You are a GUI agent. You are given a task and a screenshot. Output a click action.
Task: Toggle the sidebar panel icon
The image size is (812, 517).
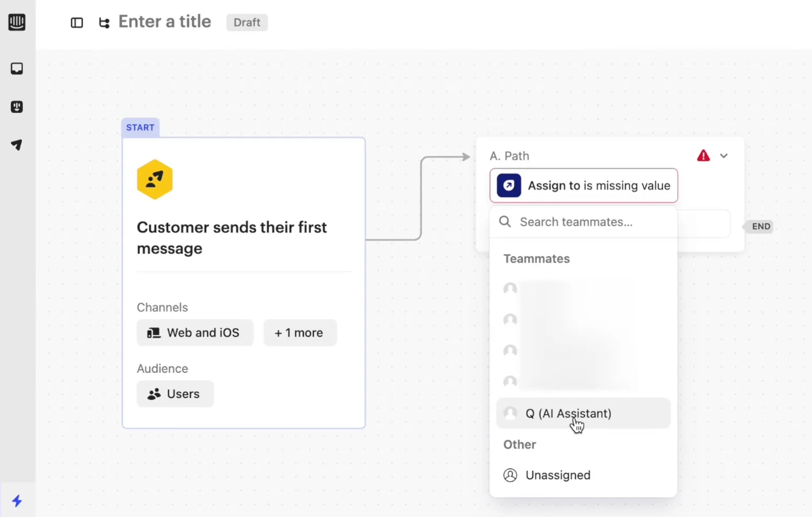coord(77,23)
